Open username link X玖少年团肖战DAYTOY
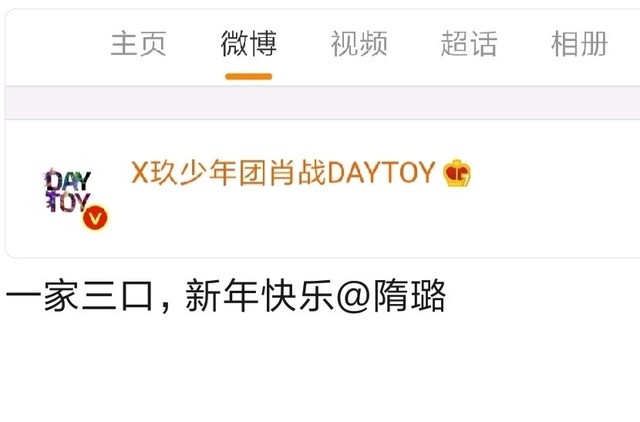 (283, 173)
